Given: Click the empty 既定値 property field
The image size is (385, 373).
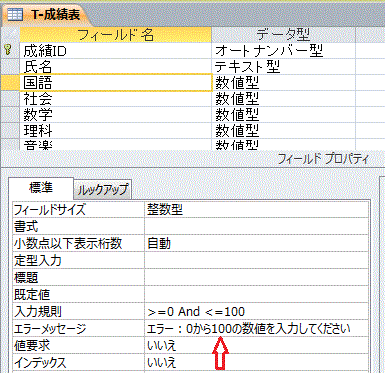Looking at the screenshot, I should [257, 294].
